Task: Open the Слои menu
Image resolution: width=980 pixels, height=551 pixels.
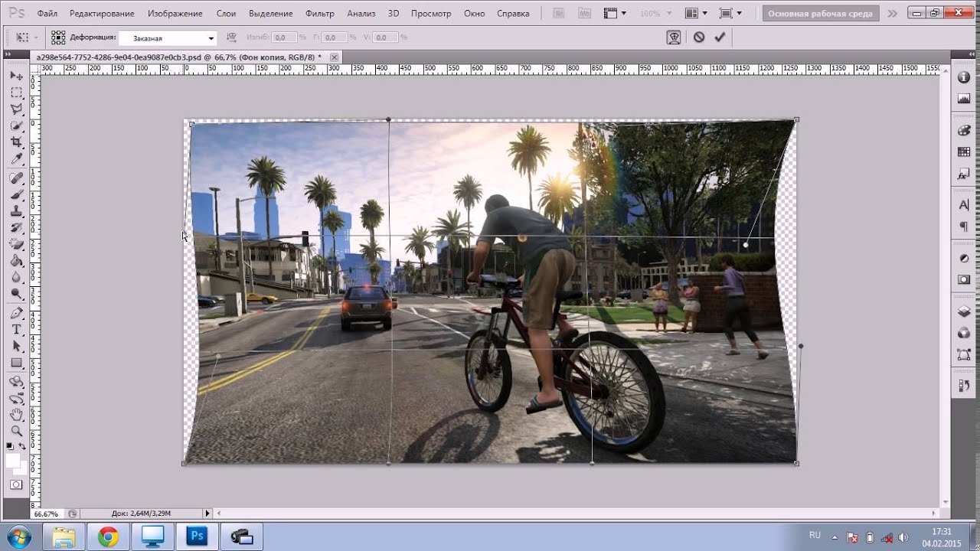Action: click(x=226, y=14)
